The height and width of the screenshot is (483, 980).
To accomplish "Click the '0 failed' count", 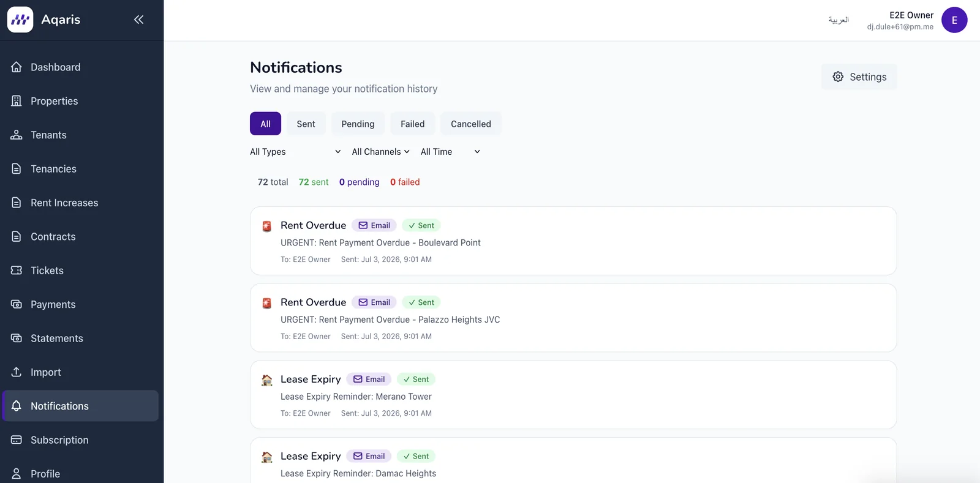I will pyautogui.click(x=405, y=182).
